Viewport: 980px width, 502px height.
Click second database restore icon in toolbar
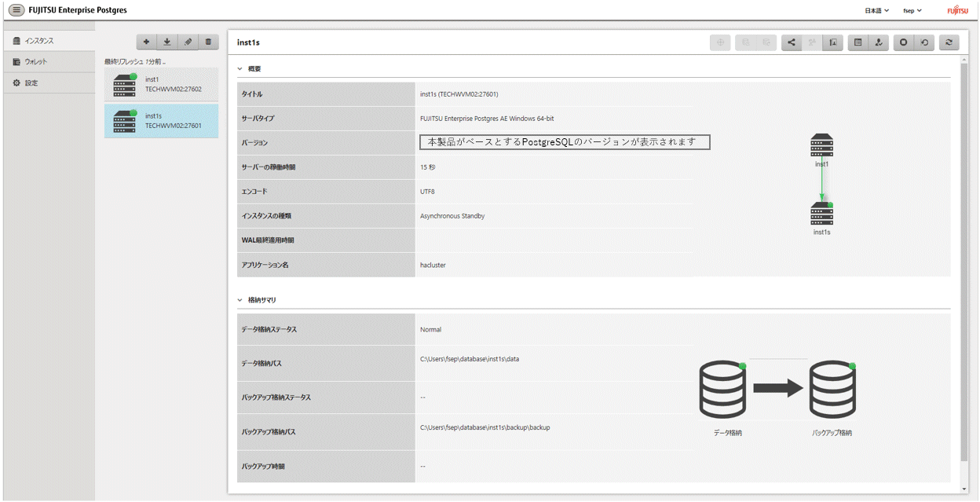(x=766, y=42)
